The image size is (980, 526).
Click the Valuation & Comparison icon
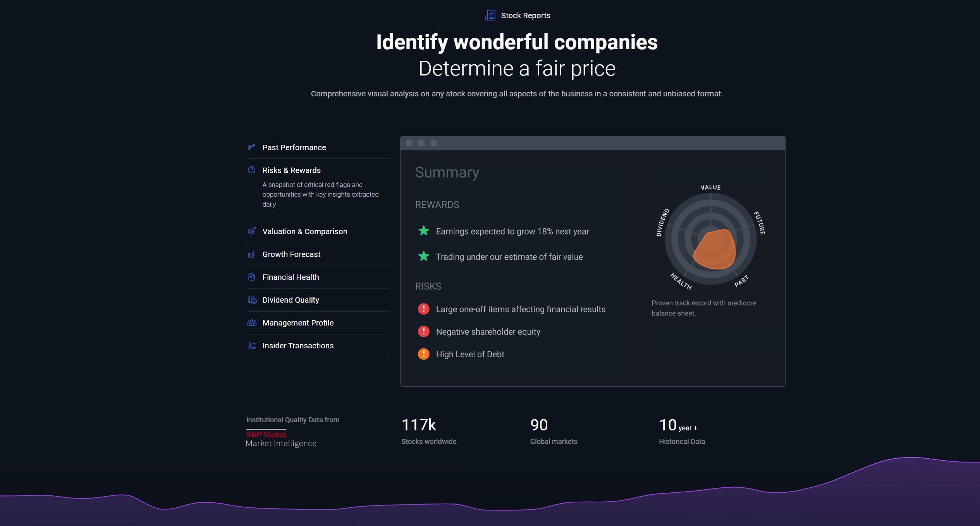(251, 231)
